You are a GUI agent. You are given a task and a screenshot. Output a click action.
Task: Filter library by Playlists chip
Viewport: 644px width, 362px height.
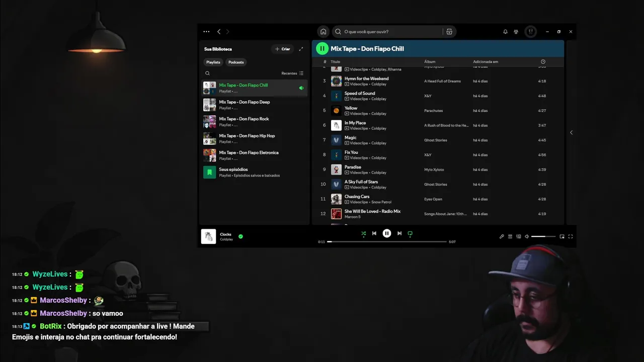pyautogui.click(x=213, y=62)
